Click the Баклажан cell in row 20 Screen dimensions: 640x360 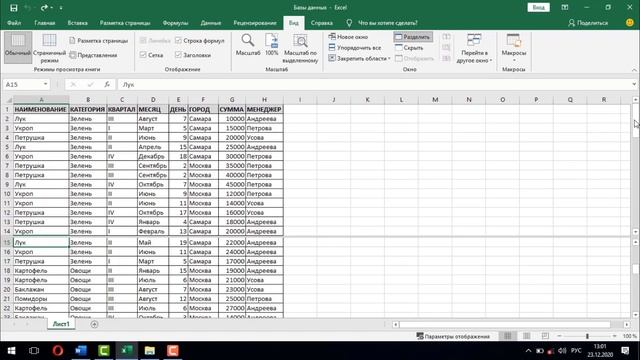click(x=41, y=289)
